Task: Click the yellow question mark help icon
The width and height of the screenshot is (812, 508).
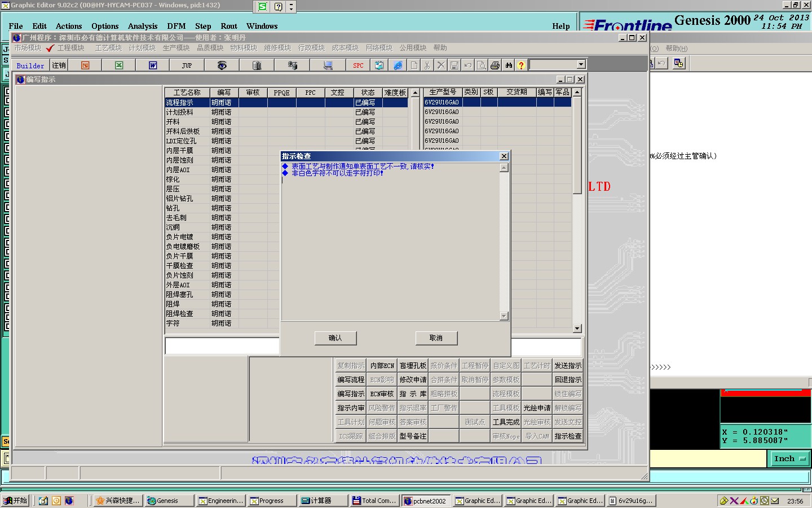Action: pos(522,65)
